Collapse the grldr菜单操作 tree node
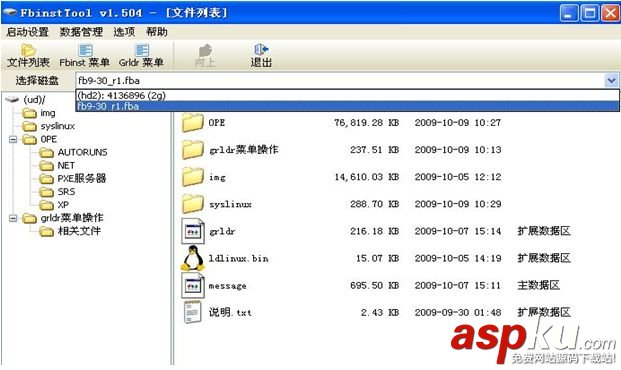 tap(13, 218)
